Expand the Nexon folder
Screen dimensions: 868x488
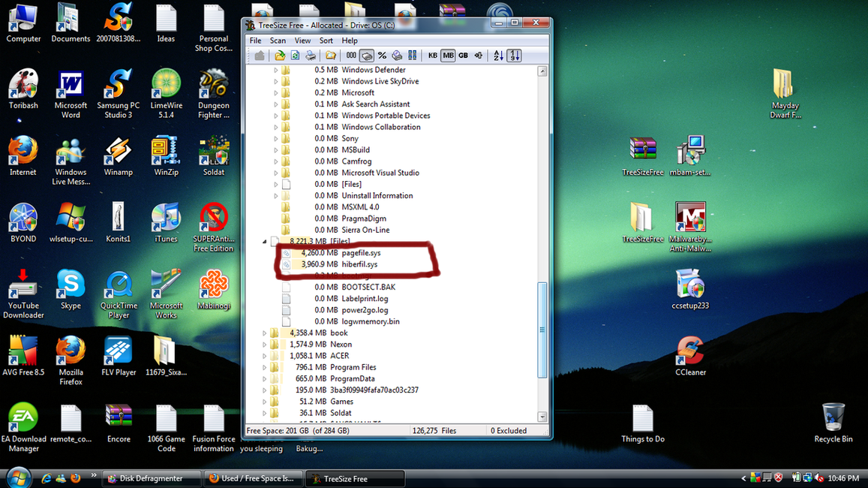pyautogui.click(x=265, y=345)
